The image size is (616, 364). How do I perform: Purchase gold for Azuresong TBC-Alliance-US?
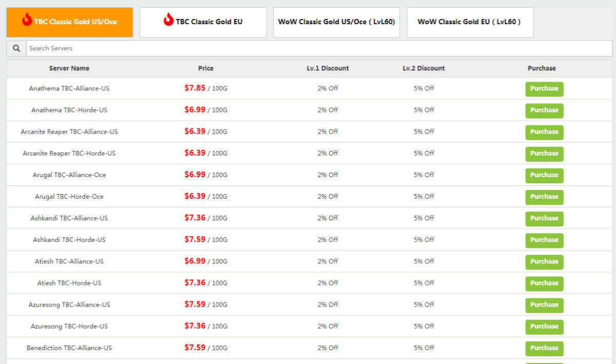coord(544,305)
